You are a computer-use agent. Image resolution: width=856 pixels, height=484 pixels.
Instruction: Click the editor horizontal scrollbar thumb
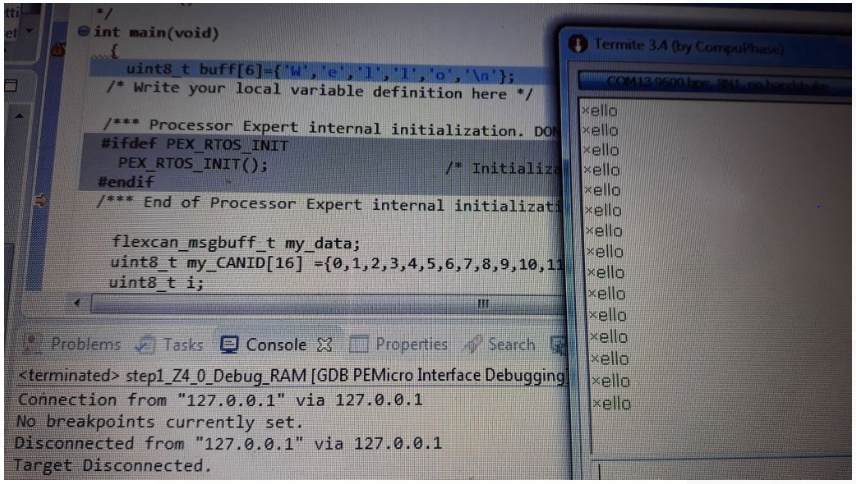click(x=328, y=303)
